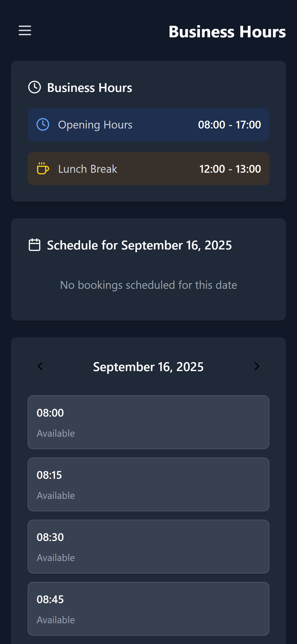This screenshot has height=644, width=297.
Task: Click the calendar icon beside Schedule heading
Action: [x=35, y=245]
